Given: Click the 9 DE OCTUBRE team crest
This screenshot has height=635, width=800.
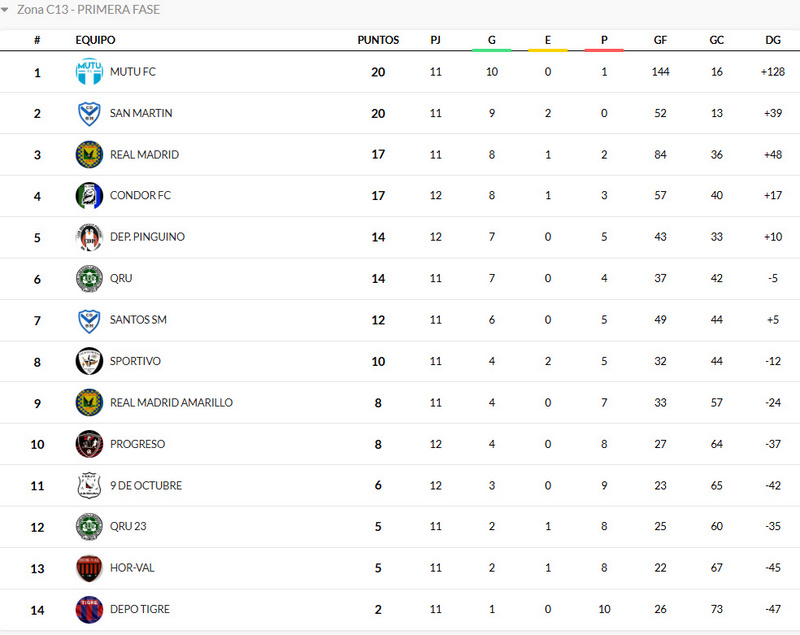Looking at the screenshot, I should (89, 485).
